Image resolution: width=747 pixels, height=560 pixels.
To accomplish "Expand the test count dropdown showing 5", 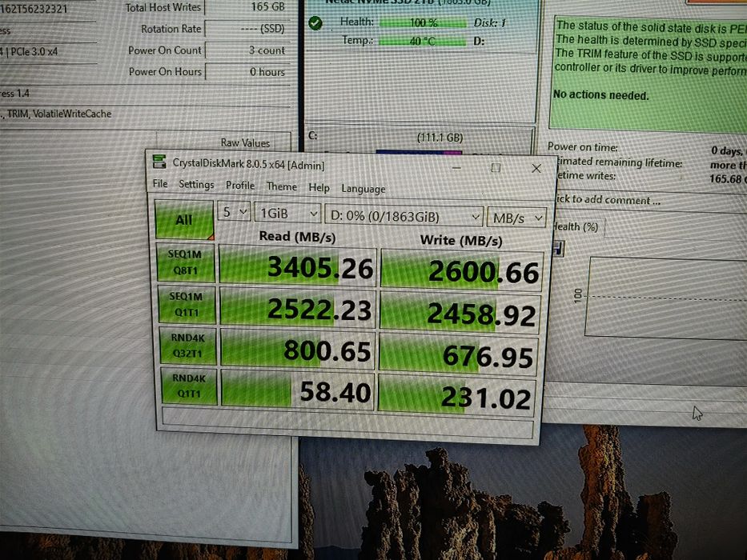I will [x=234, y=211].
